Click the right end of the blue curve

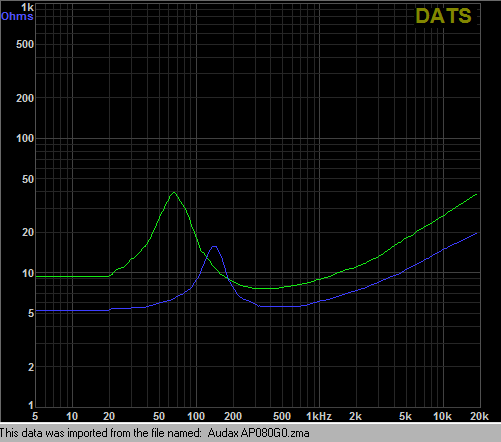tap(476, 233)
